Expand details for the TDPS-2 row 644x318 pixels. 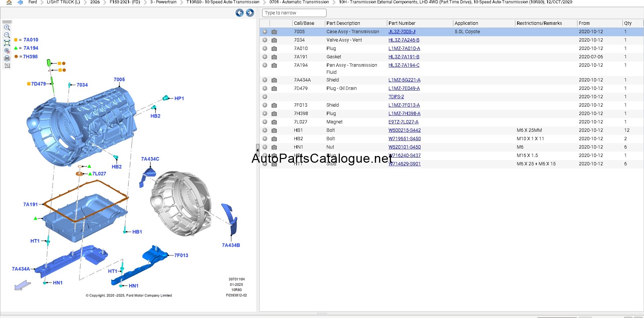point(265,97)
